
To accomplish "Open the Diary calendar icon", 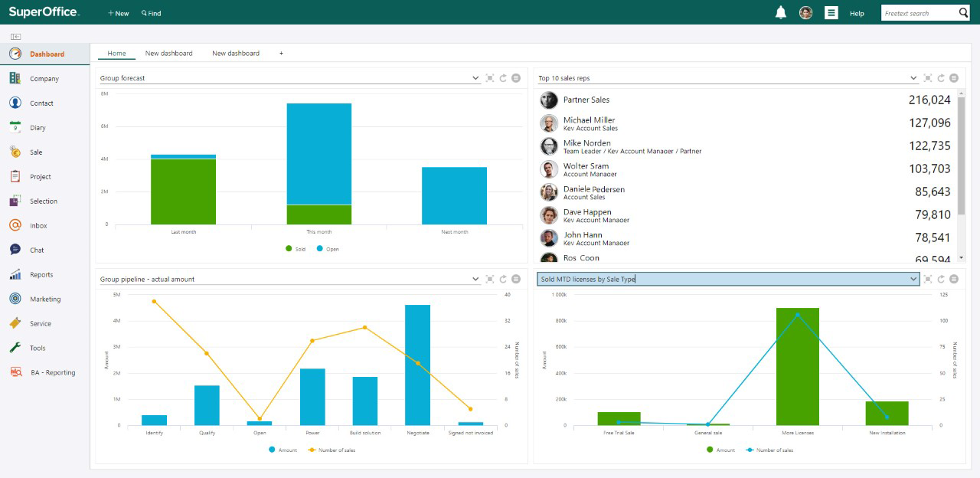I will pos(15,127).
